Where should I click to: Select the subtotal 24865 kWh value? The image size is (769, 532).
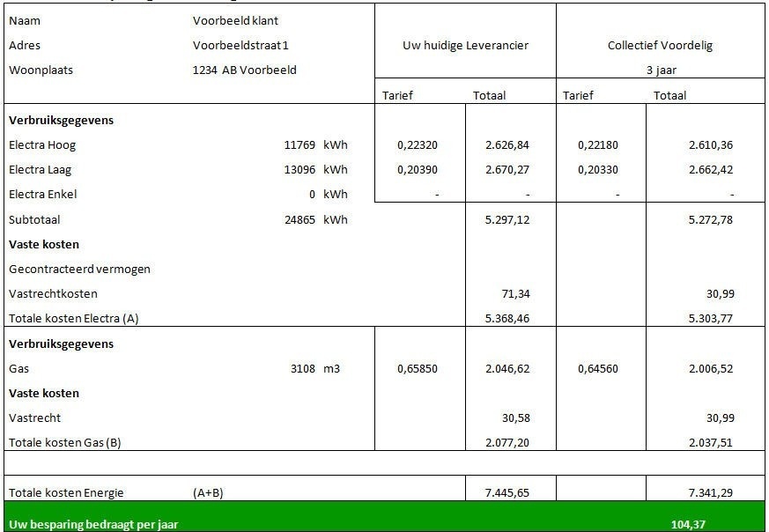(x=299, y=219)
